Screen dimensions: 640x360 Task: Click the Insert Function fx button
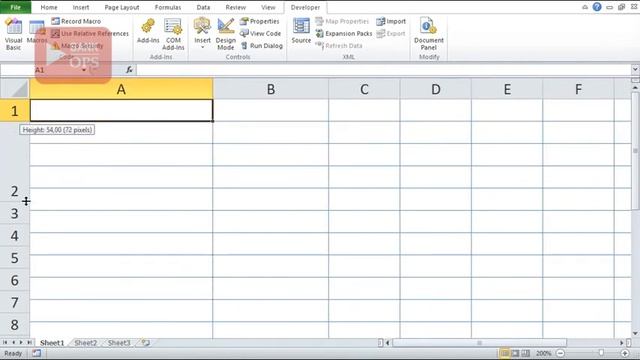(129, 70)
